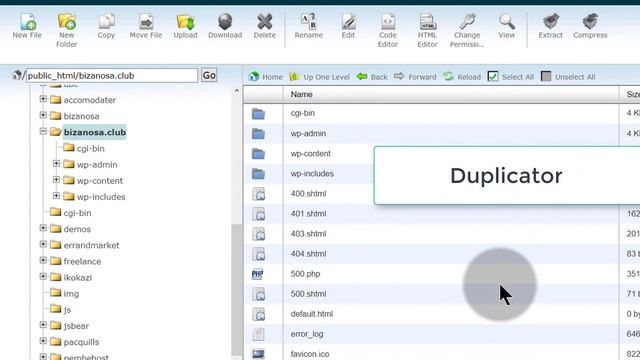This screenshot has width=640, height=360.
Task: Check Select All files
Action: [x=511, y=77]
